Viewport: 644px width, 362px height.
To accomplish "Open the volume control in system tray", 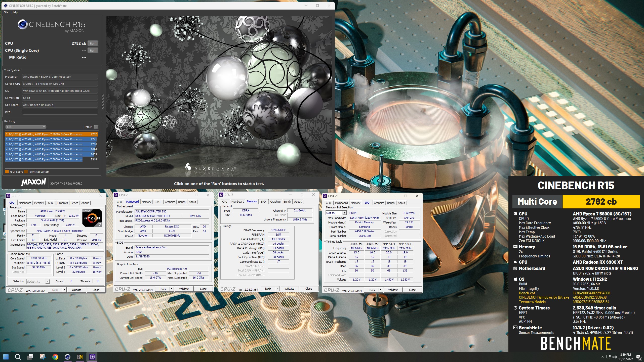I will tap(615, 357).
